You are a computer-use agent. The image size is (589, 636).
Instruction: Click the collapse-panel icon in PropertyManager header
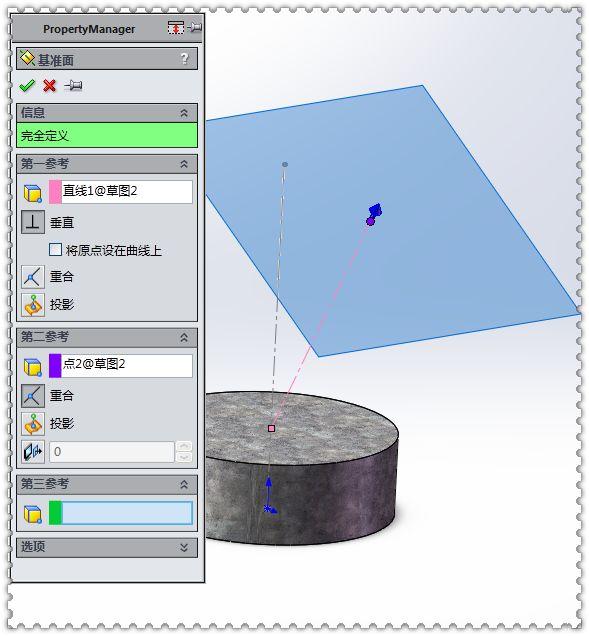pos(176,28)
